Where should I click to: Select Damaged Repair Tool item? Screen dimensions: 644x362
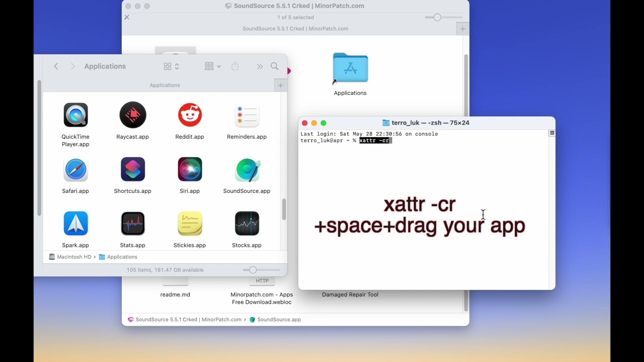point(350,295)
